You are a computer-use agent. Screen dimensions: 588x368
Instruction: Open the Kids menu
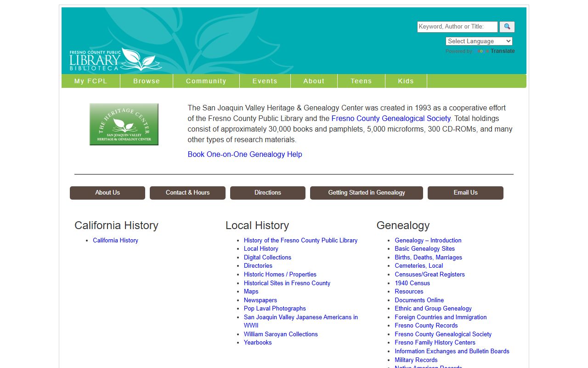click(406, 81)
